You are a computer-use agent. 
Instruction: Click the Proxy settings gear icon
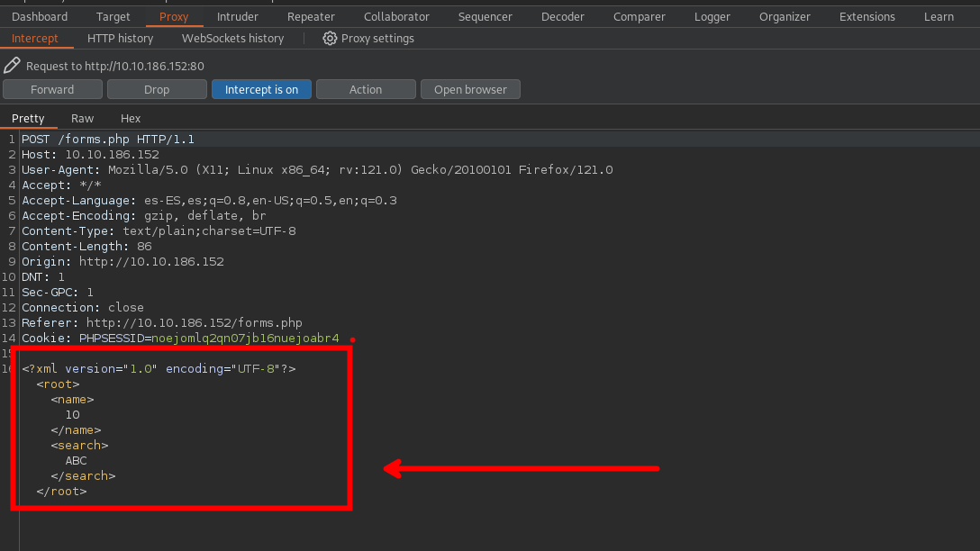[330, 39]
